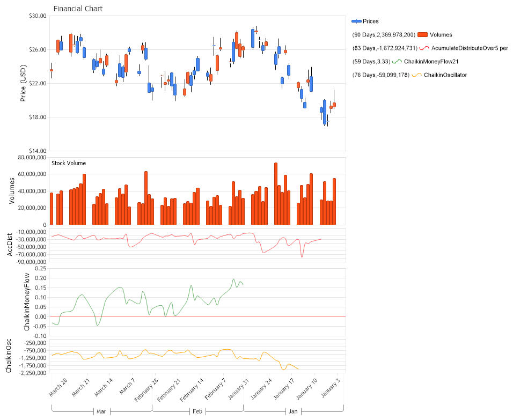
Task: Click the $30.00 price axis tick label
Action: coord(36,16)
